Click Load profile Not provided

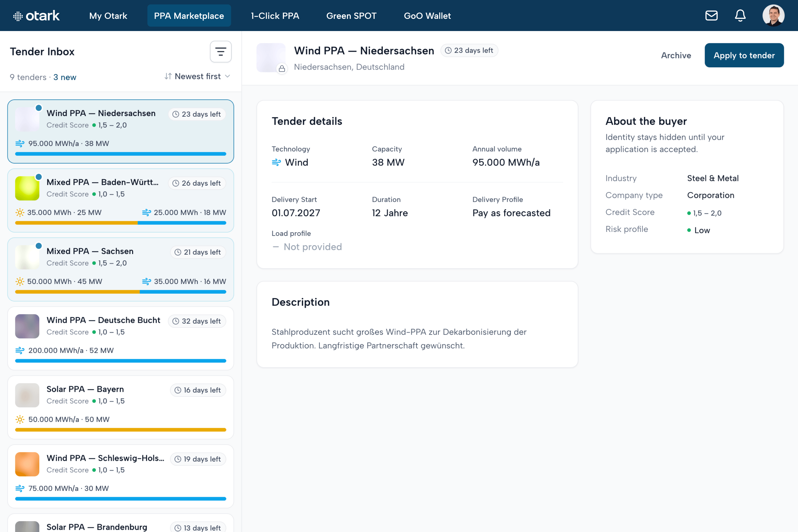(x=307, y=247)
